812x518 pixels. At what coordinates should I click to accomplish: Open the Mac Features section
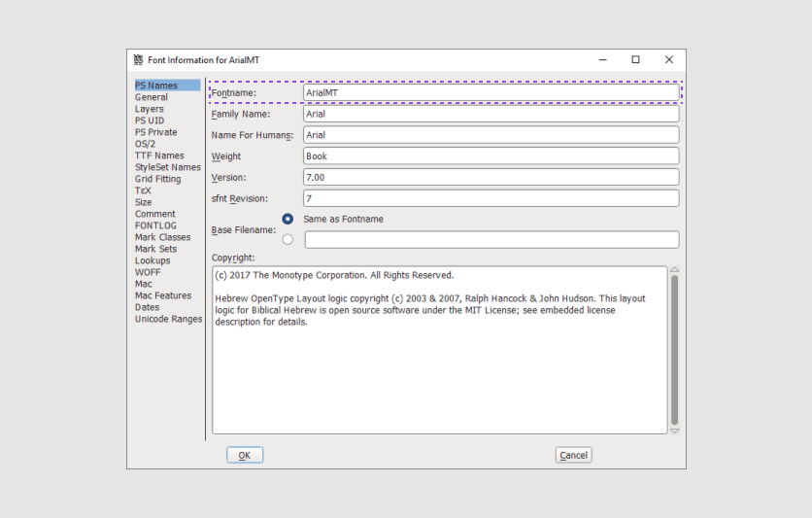[163, 295]
